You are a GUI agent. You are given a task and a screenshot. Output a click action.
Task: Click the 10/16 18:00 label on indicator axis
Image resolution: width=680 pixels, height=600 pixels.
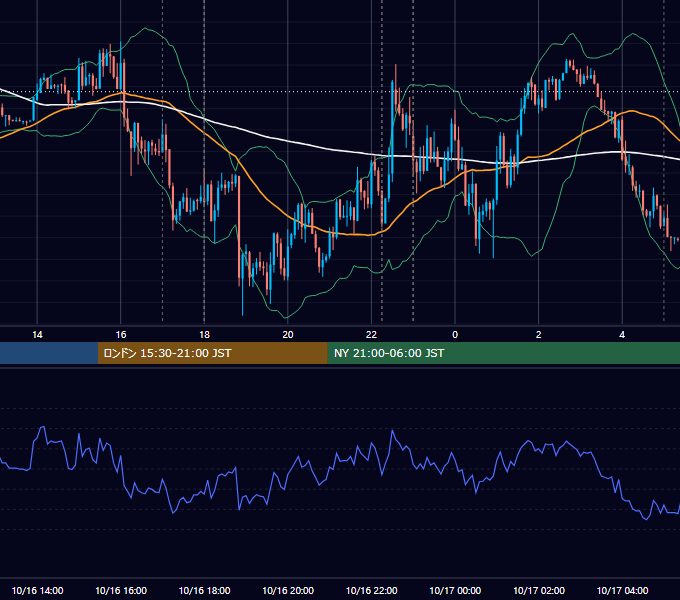(204, 590)
